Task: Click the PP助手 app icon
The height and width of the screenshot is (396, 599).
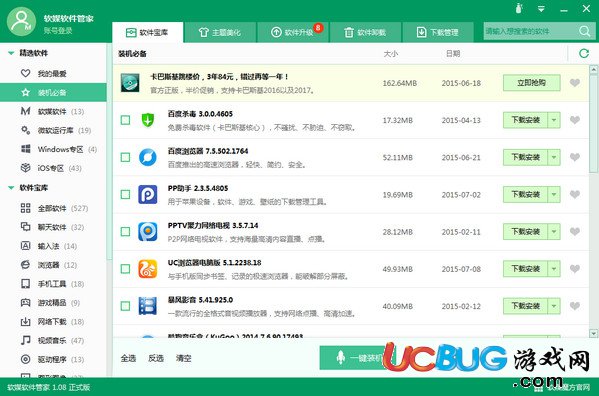Action: coord(147,194)
